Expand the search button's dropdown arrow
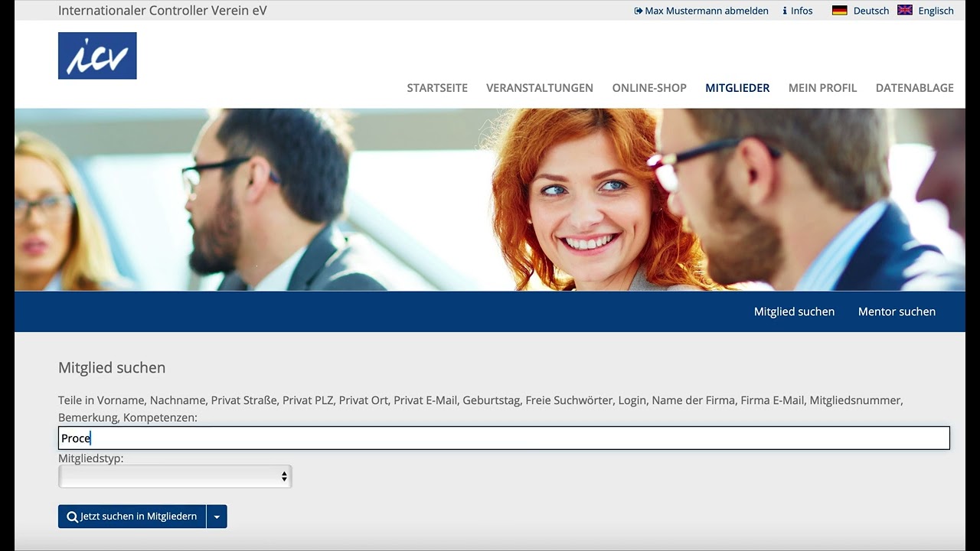 click(x=217, y=517)
